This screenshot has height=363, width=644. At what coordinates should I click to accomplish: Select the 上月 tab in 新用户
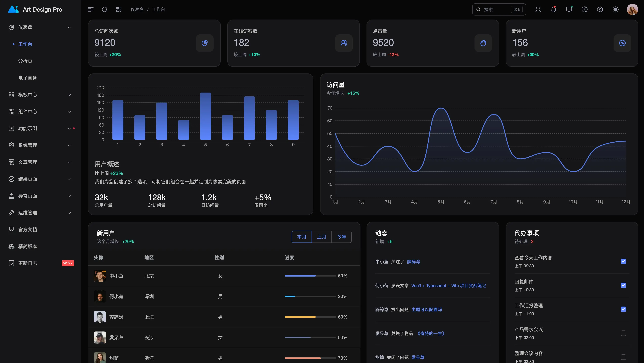pyautogui.click(x=321, y=237)
